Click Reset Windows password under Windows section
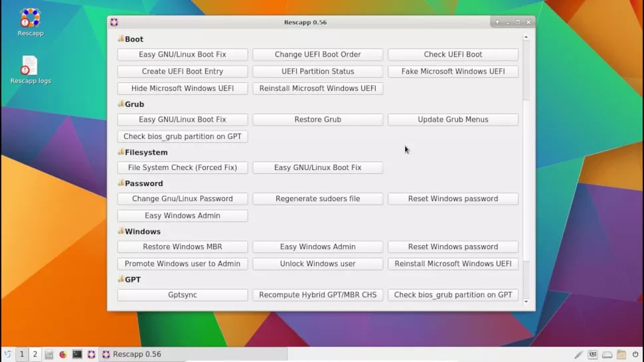 (453, 247)
